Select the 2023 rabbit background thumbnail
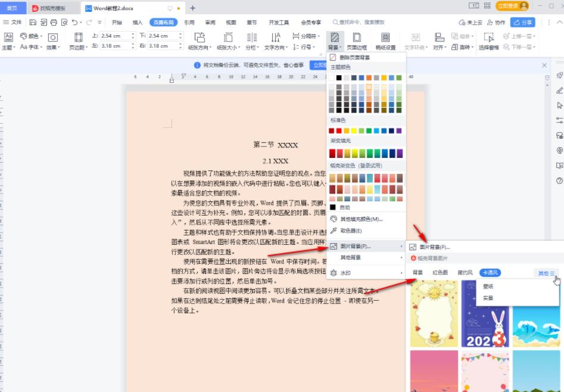 click(x=485, y=315)
